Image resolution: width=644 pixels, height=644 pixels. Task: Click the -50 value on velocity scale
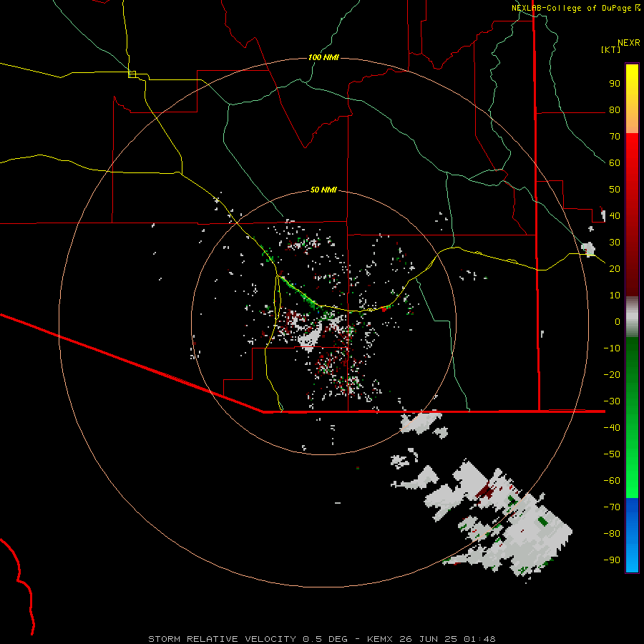(612, 454)
